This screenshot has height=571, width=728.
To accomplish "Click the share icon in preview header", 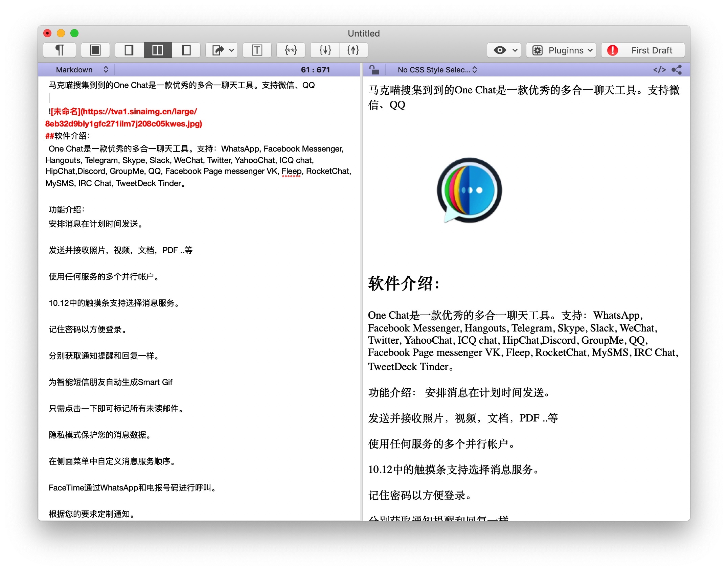I will 677,70.
